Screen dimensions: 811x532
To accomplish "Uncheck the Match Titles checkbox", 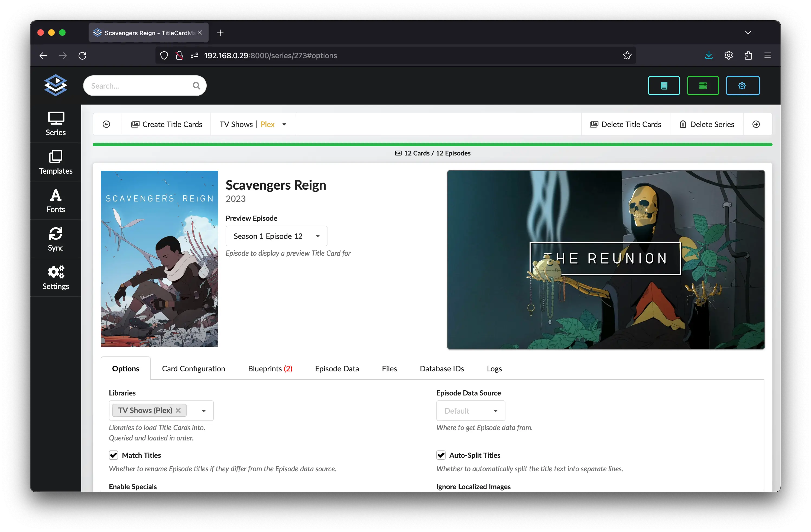I will click(x=113, y=455).
